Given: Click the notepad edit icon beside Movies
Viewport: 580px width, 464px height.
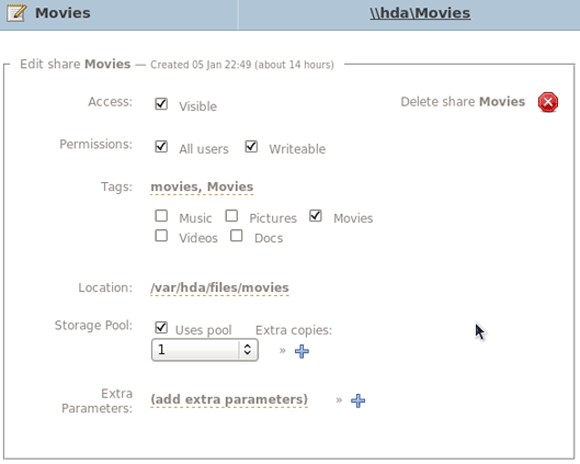Looking at the screenshot, I should [17, 13].
